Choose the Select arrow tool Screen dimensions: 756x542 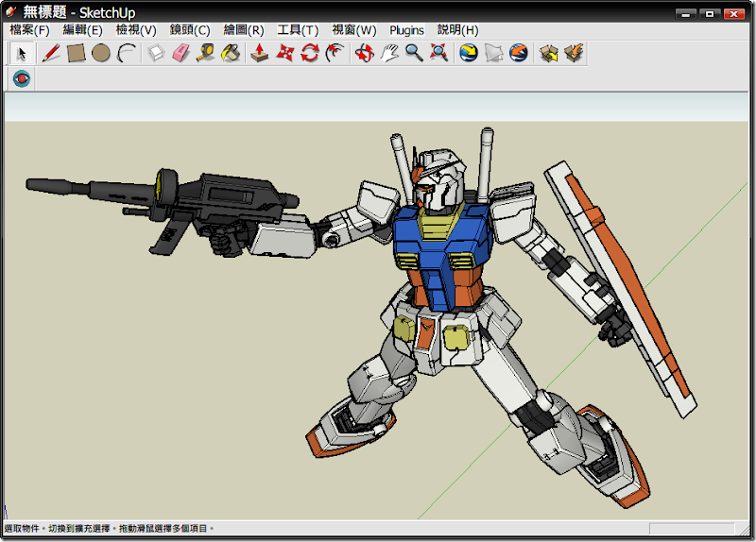pyautogui.click(x=22, y=53)
